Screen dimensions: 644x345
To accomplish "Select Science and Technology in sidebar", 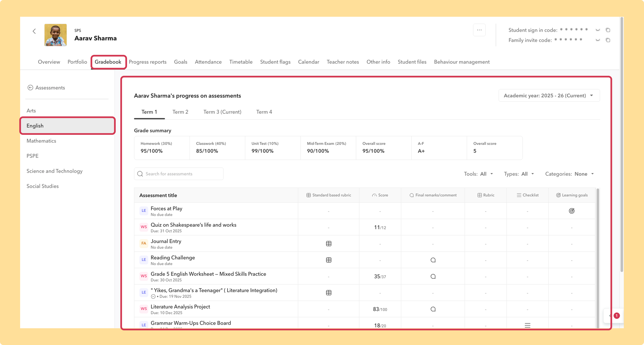I will pyautogui.click(x=55, y=171).
